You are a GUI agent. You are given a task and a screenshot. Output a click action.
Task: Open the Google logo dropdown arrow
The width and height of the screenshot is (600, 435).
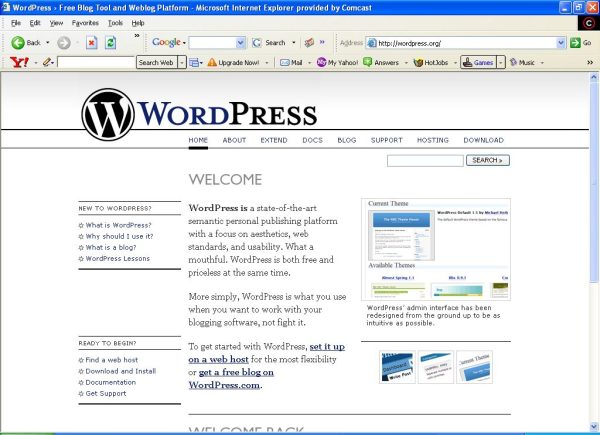(184, 43)
